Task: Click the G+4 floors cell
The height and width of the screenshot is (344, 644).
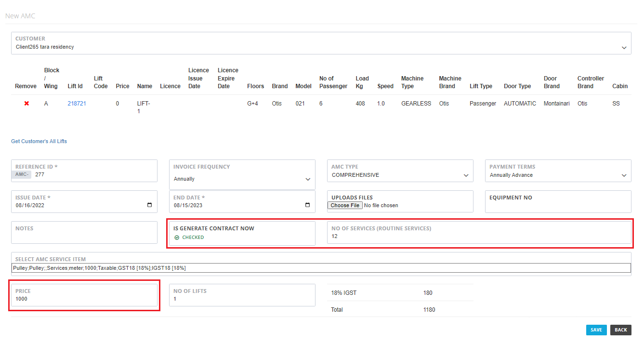Action: pyautogui.click(x=252, y=104)
